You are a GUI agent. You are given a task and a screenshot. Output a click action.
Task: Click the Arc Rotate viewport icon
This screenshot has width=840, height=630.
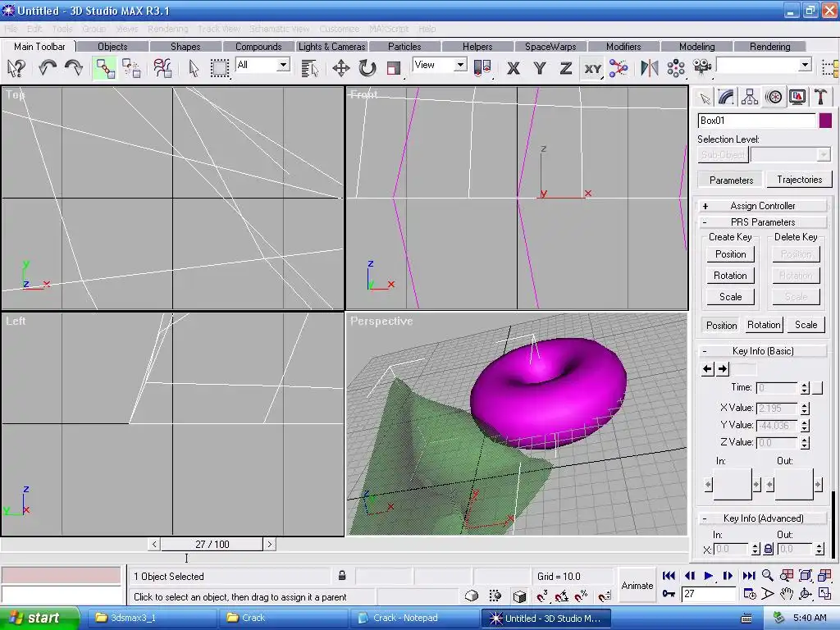tap(806, 594)
